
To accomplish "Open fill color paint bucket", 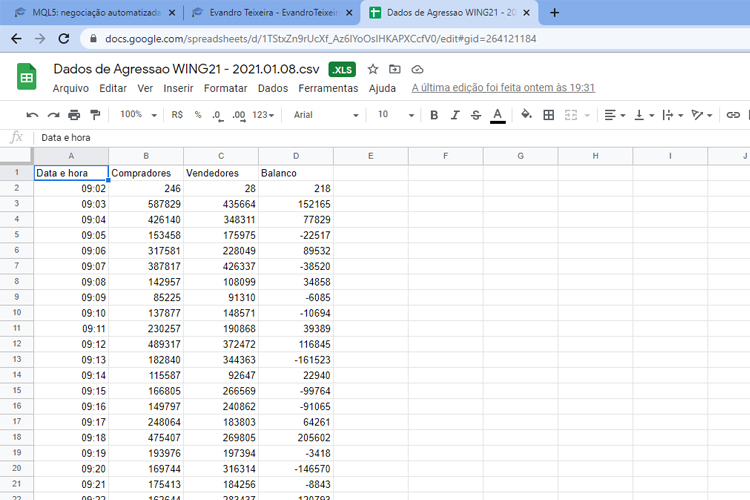I will point(526,115).
